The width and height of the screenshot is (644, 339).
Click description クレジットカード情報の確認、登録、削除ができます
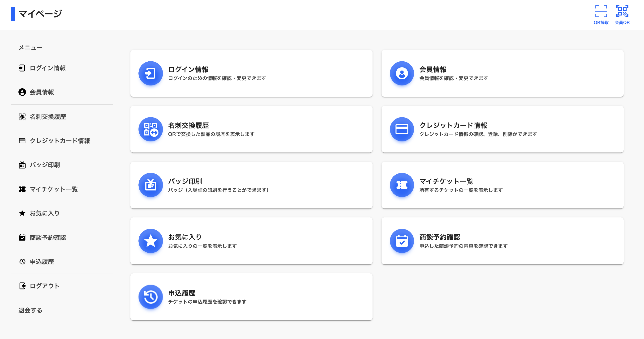tap(478, 134)
